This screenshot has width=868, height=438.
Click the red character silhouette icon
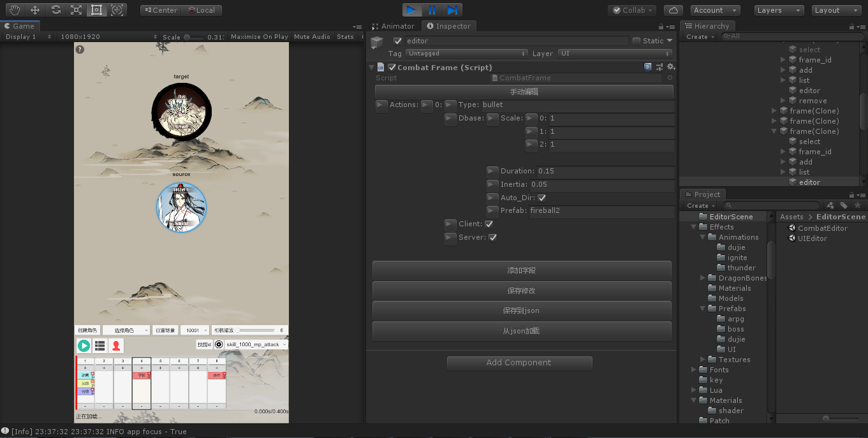[116, 346]
